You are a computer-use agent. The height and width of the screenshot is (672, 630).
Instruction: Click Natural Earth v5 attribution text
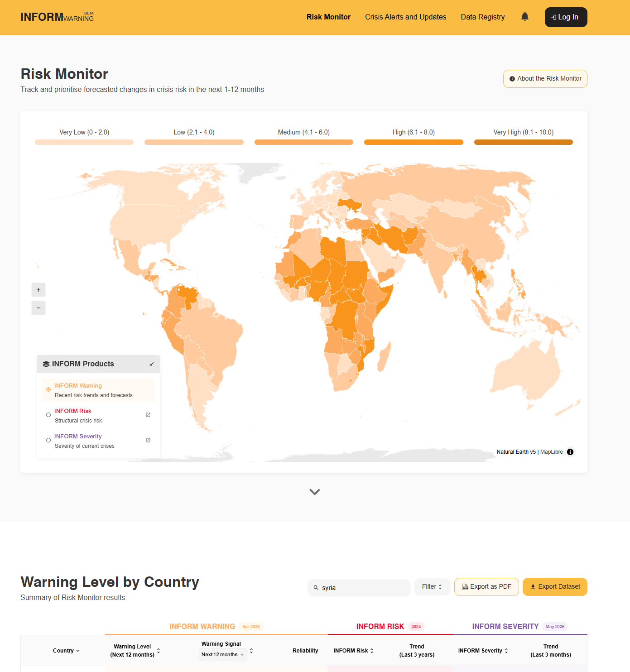click(516, 452)
